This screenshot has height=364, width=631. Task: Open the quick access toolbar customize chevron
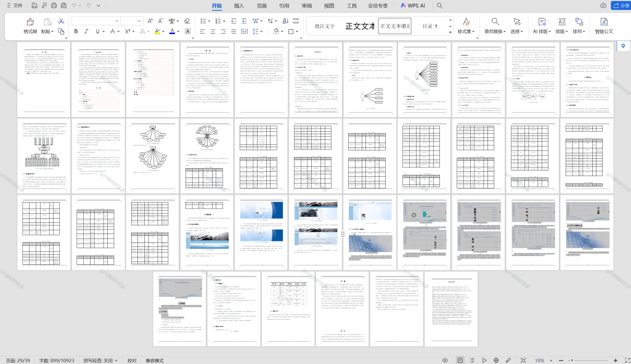[x=98, y=6]
